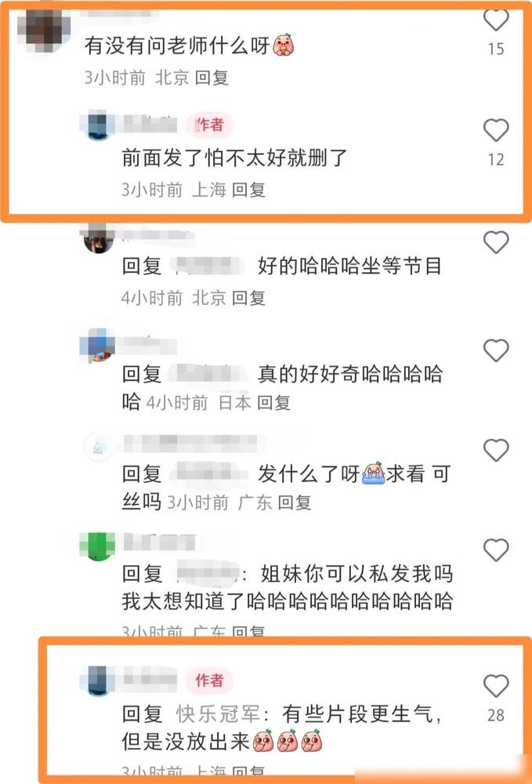Open the green avatar commenter's profile

coord(97,546)
